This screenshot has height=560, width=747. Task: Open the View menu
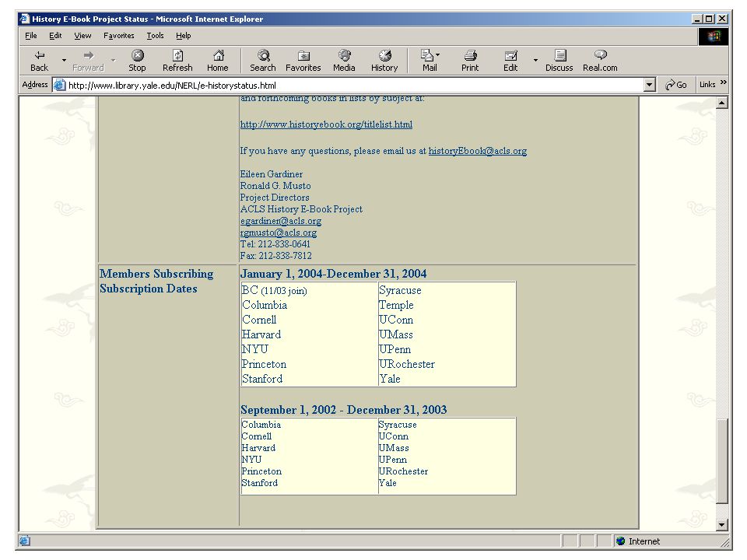pos(82,36)
